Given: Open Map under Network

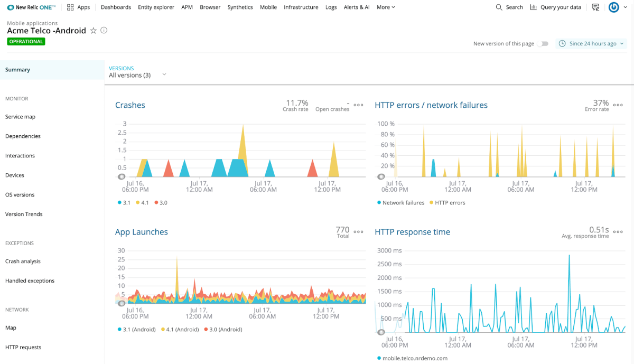Looking at the screenshot, I should pos(11,328).
